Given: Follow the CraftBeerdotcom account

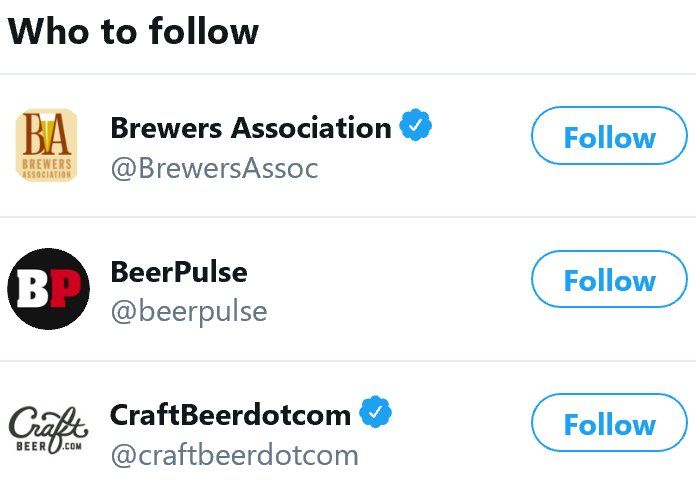Looking at the screenshot, I should pos(609,423).
